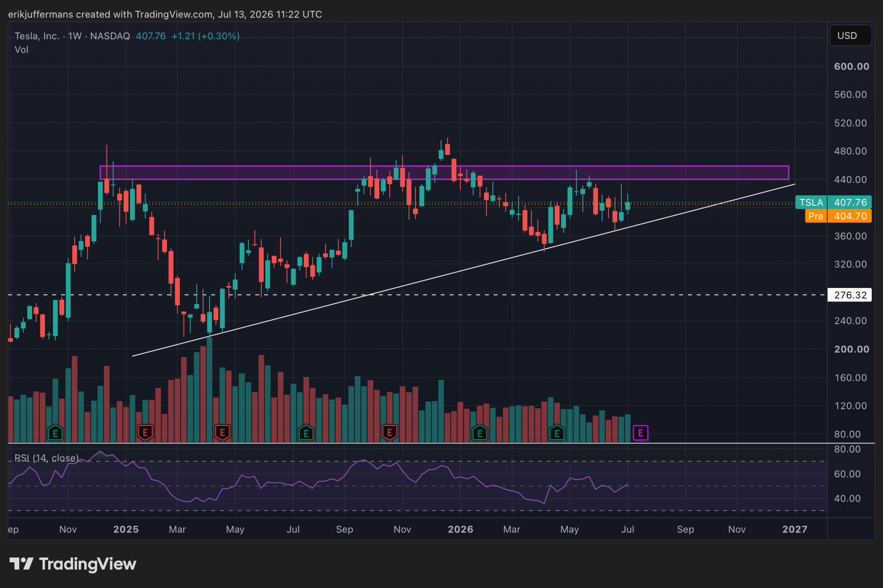
Task: Click the green earnings icon near January 2026
Action: click(479, 433)
